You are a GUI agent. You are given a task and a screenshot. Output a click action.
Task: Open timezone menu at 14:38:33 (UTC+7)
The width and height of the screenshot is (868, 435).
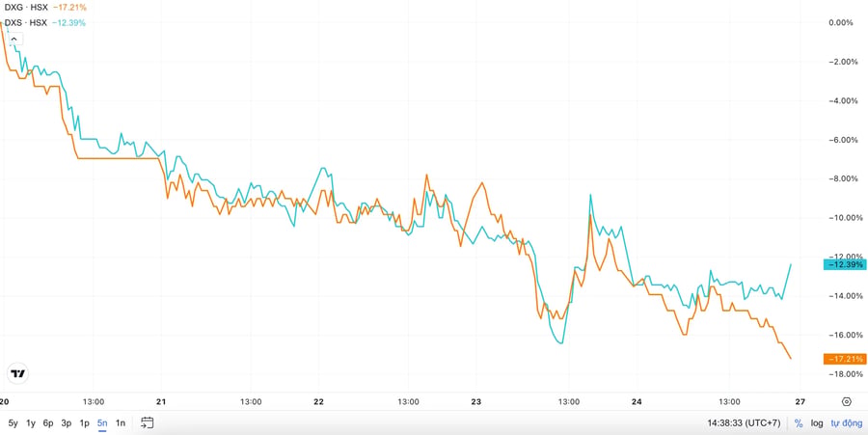tap(744, 423)
